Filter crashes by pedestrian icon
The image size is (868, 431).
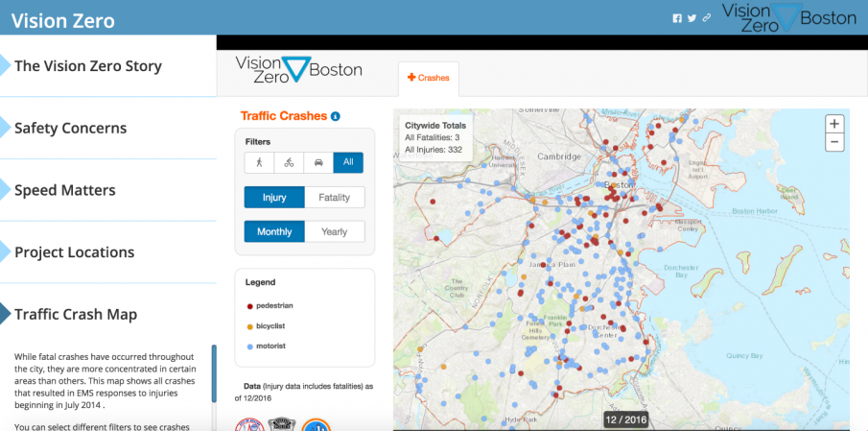pyautogui.click(x=259, y=163)
